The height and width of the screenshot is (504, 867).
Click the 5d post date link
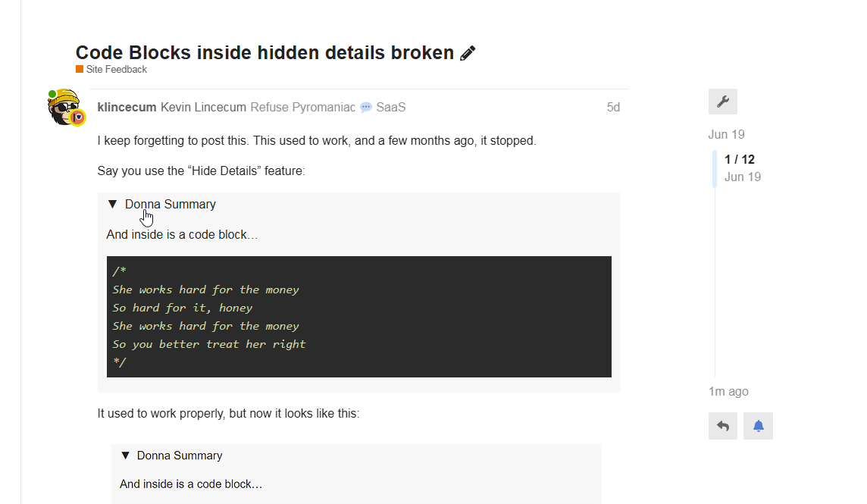pyautogui.click(x=613, y=108)
